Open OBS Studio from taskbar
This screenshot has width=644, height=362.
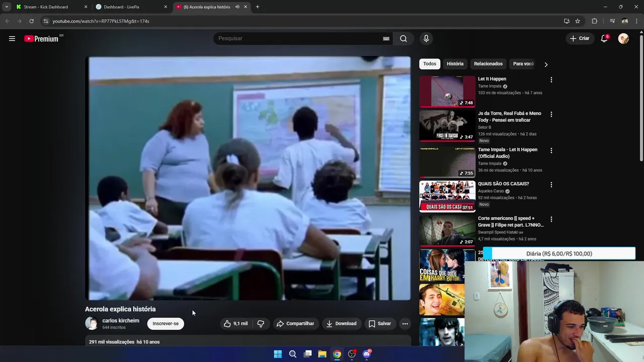pyautogui.click(x=352, y=354)
